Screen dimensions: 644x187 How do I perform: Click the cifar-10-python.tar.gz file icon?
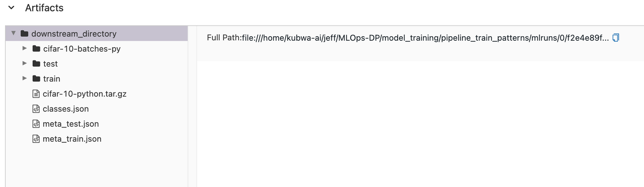36,94
